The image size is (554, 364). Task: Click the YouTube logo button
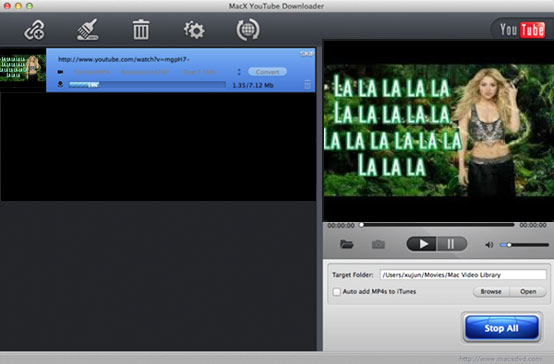point(522,30)
